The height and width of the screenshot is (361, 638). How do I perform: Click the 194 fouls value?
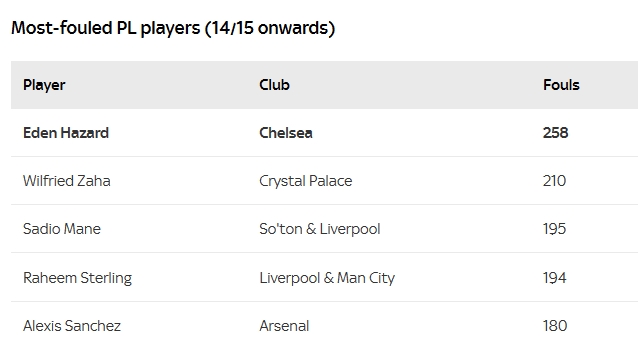click(554, 278)
